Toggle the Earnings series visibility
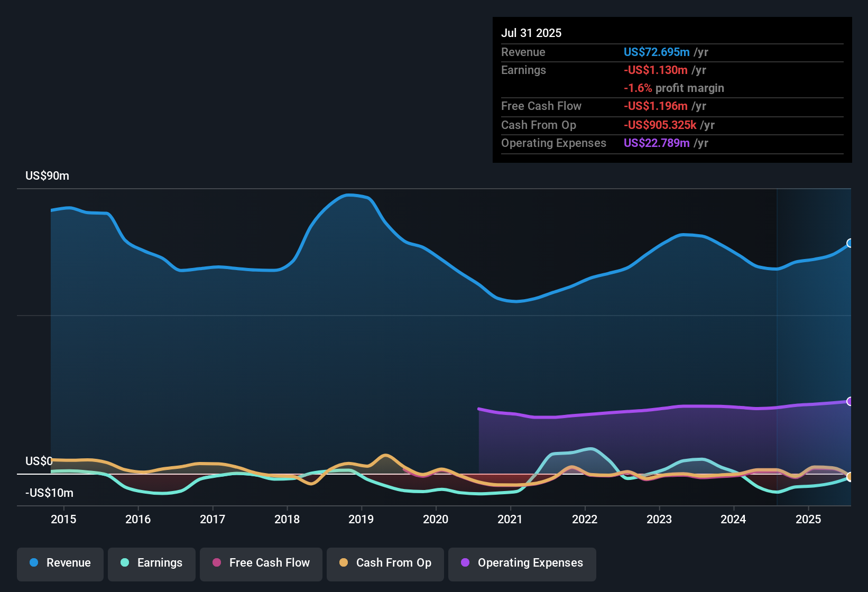The image size is (868, 592). point(152,563)
